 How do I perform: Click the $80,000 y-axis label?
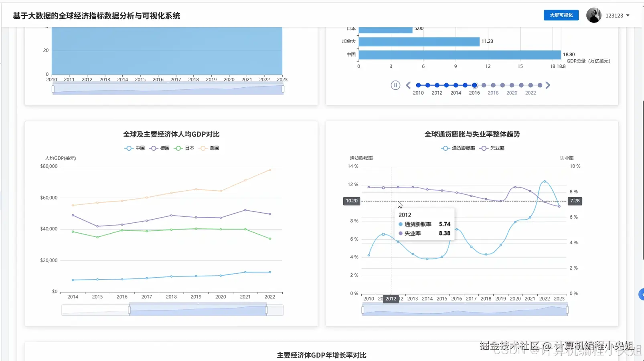[49, 166]
